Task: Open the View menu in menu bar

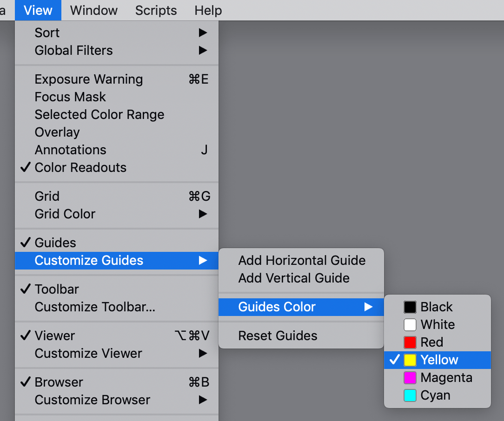Action: [x=38, y=10]
